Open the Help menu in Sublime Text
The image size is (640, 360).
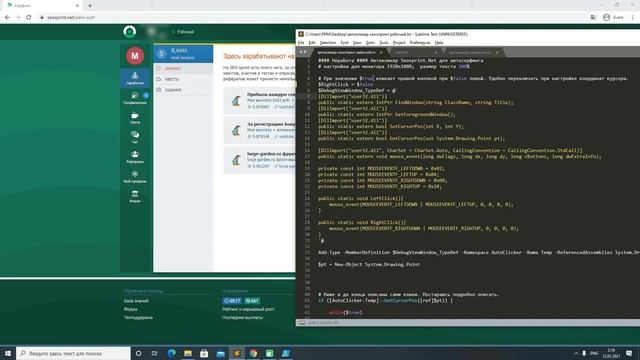click(x=439, y=42)
